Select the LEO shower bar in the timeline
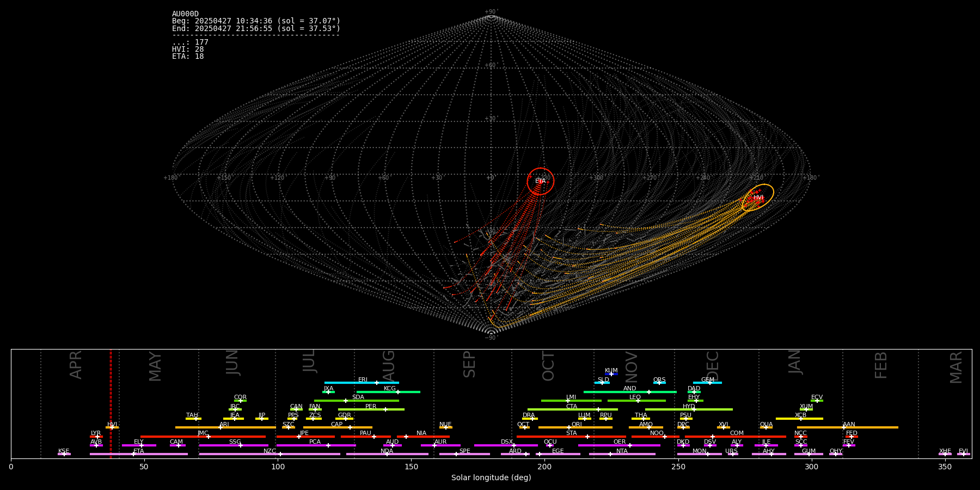Image resolution: width=980 pixels, height=490 pixels. [x=636, y=401]
